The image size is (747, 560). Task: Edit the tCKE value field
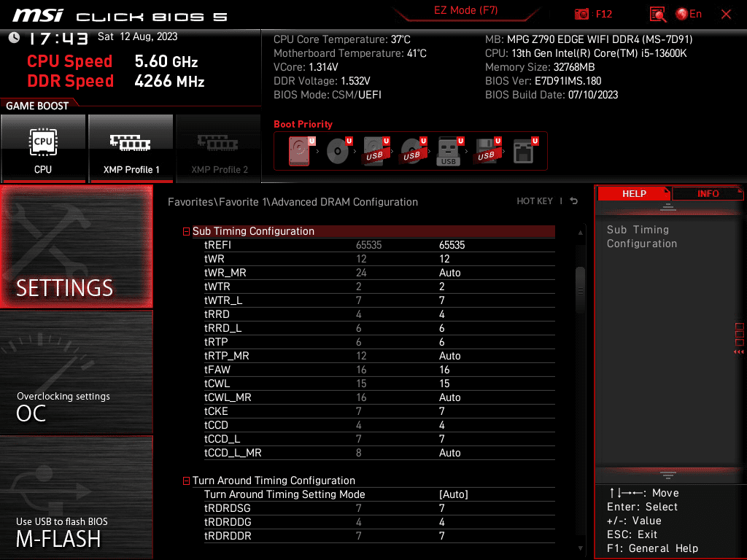pos(441,411)
